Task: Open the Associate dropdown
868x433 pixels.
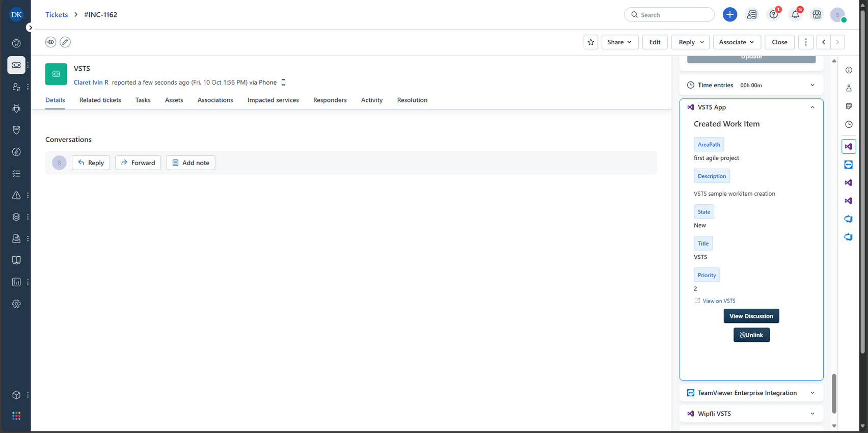Action: pyautogui.click(x=737, y=42)
